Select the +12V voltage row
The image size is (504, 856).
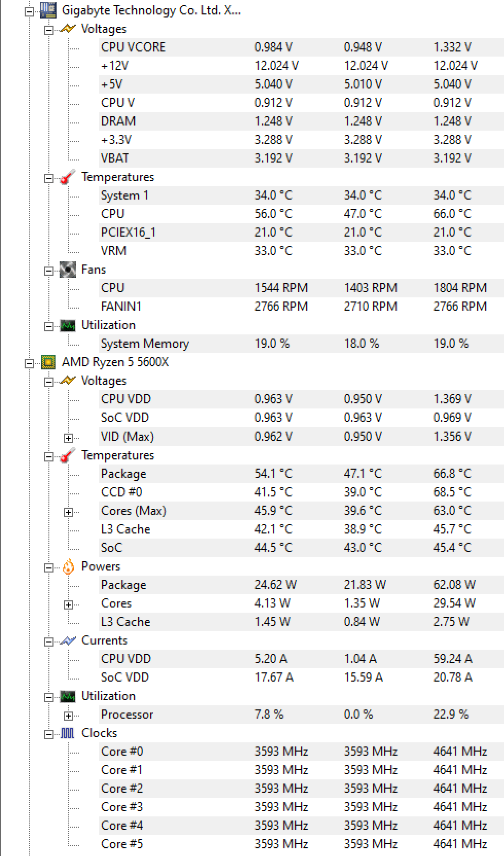[x=301, y=66]
